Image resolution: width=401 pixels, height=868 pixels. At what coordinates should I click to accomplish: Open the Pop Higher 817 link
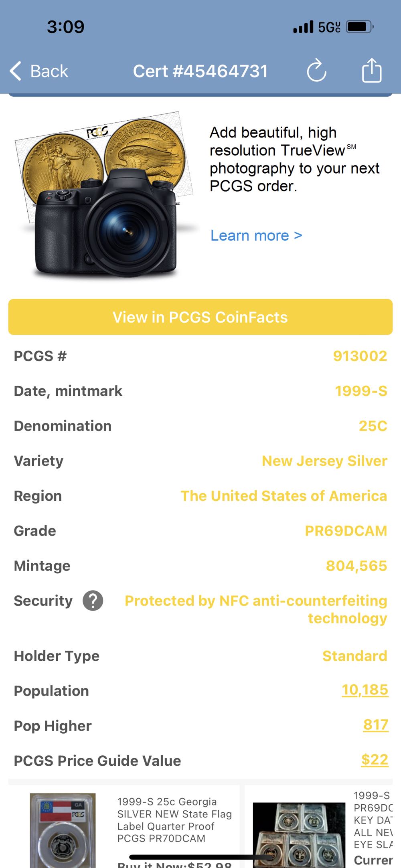click(x=376, y=725)
